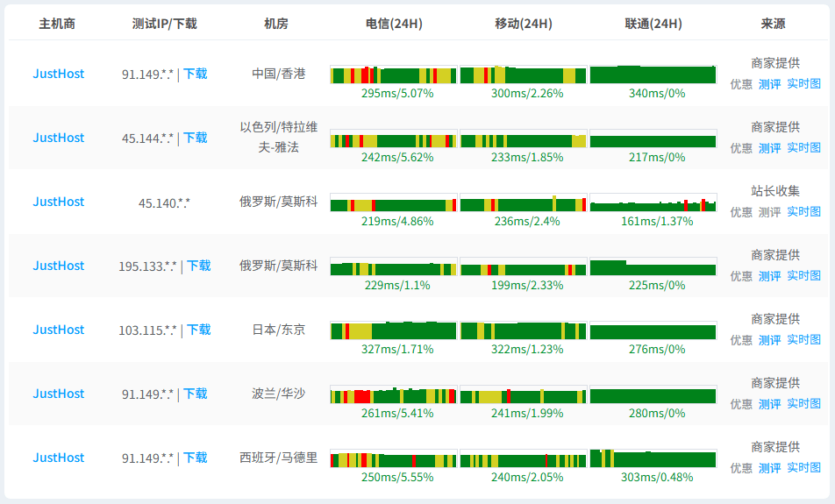Click 下载 in the 中国/香港 row
The width and height of the screenshot is (835, 504).
coord(196,74)
